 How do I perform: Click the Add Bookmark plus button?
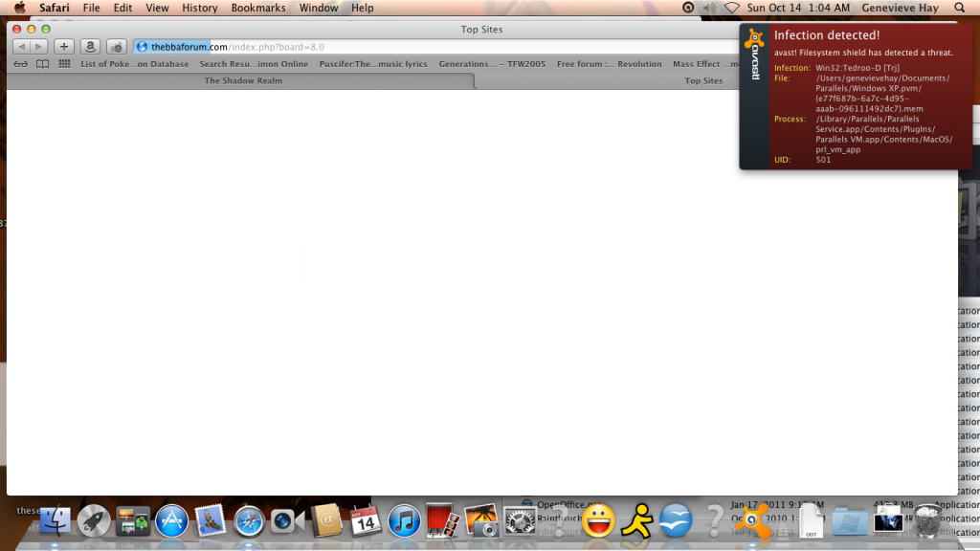click(x=63, y=47)
